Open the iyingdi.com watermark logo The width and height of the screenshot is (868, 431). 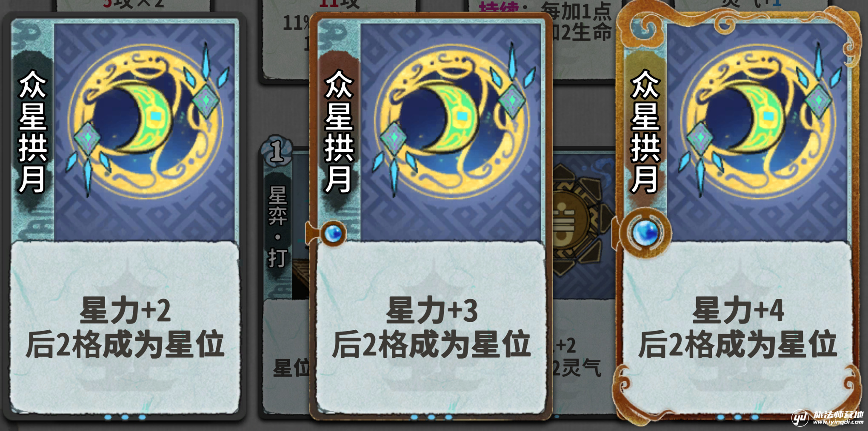[827, 417]
